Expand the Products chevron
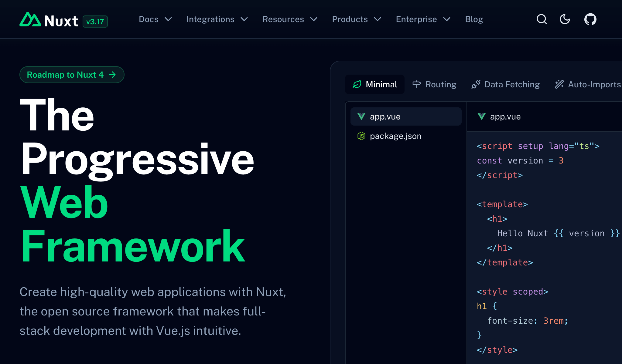 (x=378, y=19)
